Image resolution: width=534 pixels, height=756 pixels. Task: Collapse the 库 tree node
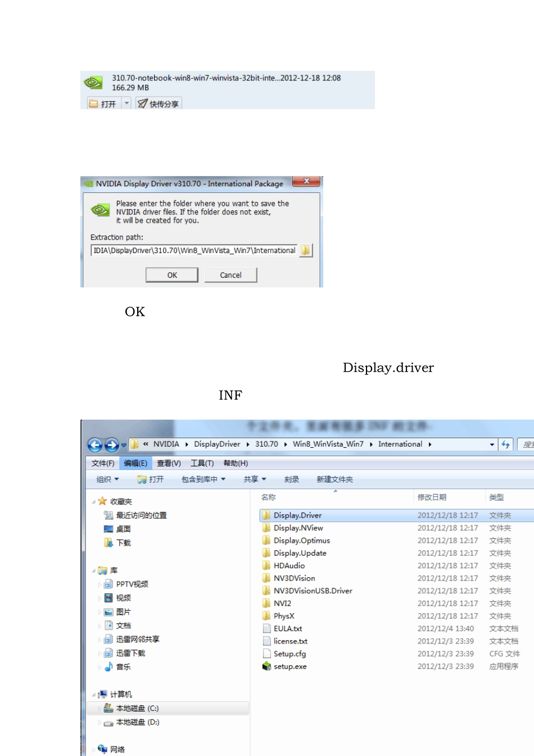94,570
